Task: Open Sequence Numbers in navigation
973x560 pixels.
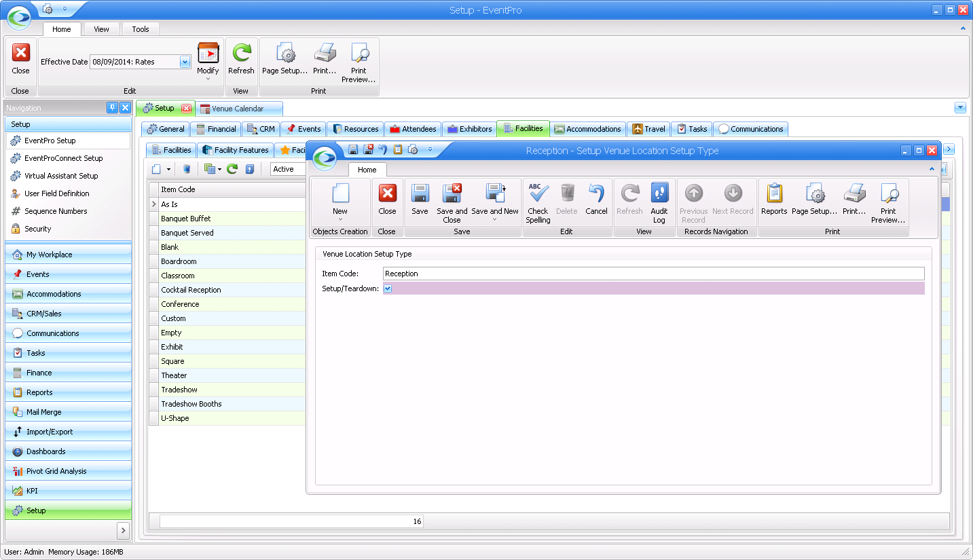Action: click(x=68, y=211)
